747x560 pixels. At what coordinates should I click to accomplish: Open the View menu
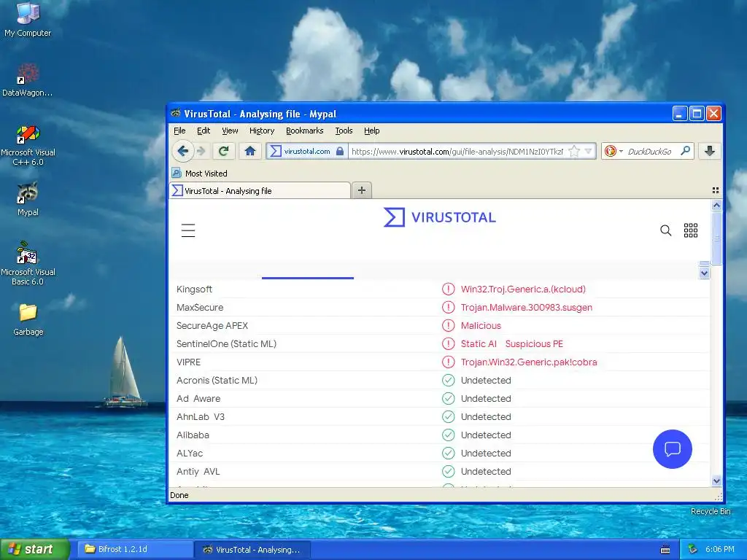[230, 131]
